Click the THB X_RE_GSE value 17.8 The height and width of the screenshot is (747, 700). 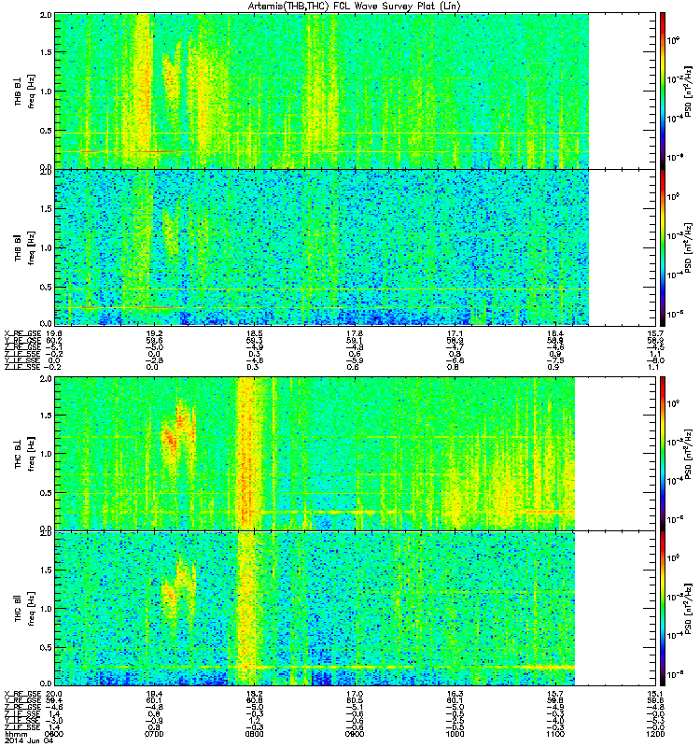pyautogui.click(x=355, y=333)
